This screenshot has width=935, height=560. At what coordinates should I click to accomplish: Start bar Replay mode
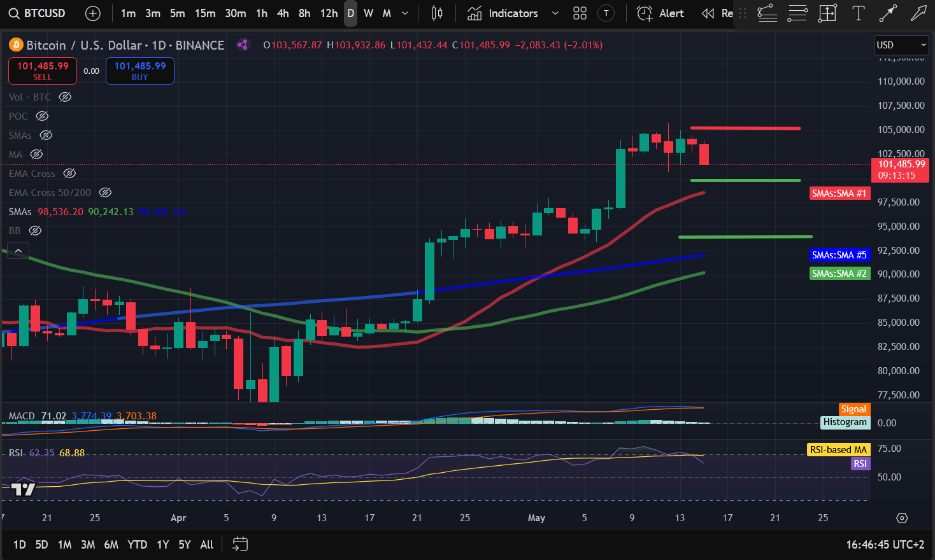coord(717,13)
